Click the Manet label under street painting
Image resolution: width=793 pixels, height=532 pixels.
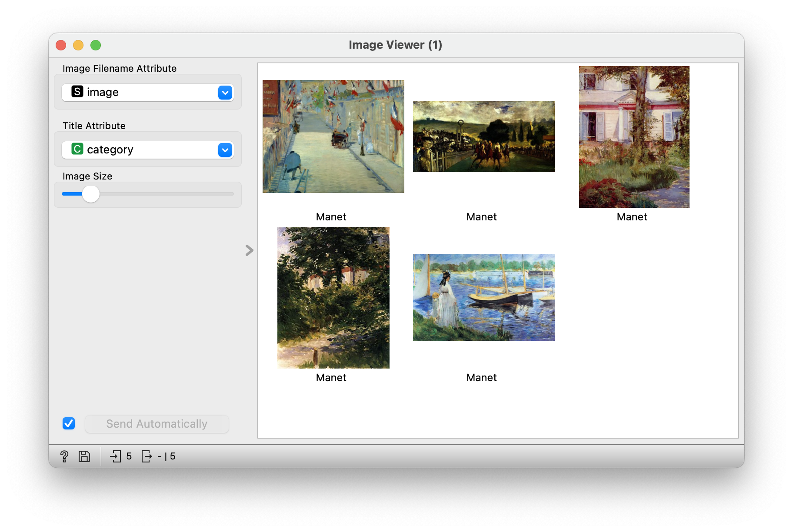tap(331, 217)
